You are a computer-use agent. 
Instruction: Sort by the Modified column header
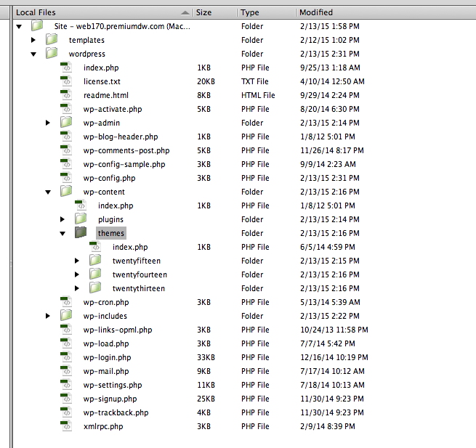(386, 12)
